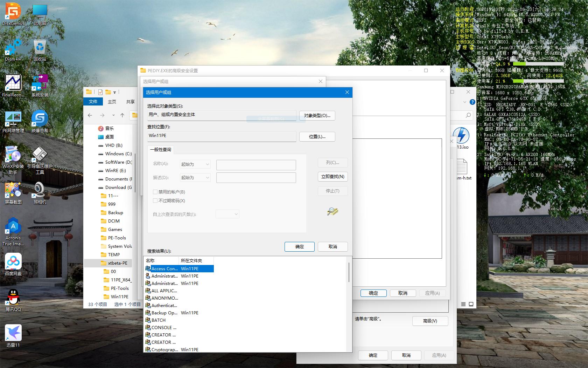The image size is (588, 368).
Task: Open the 引导扇区维护工具 desktop icon
Action: tap(40, 160)
